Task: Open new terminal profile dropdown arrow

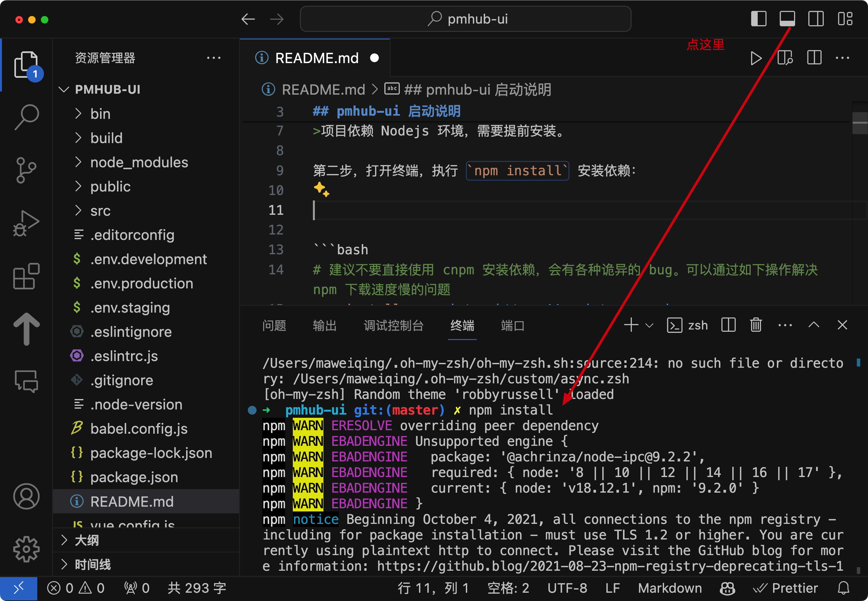Action: click(649, 325)
